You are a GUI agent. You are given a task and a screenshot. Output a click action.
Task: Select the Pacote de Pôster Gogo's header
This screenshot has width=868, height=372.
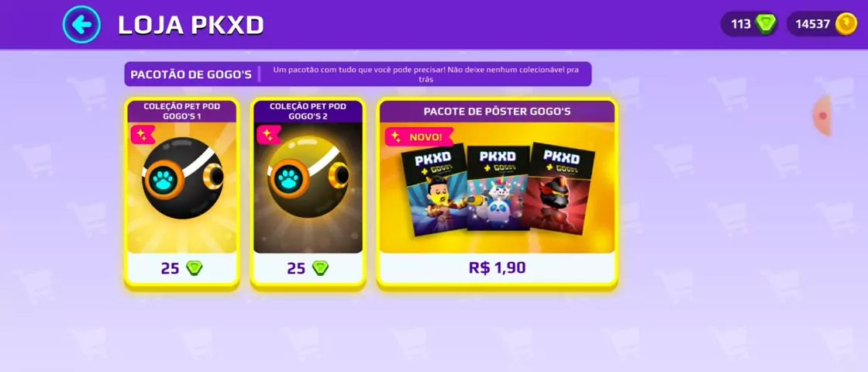tap(497, 112)
